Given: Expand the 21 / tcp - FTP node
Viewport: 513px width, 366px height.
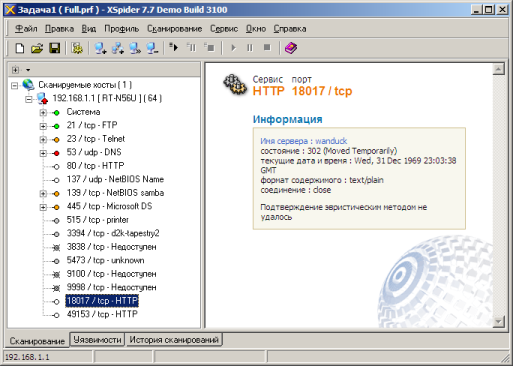Looking at the screenshot, I should (x=43, y=126).
